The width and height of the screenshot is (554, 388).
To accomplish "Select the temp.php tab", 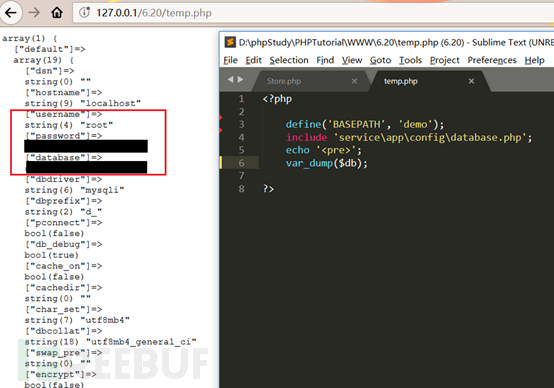I will pos(401,81).
